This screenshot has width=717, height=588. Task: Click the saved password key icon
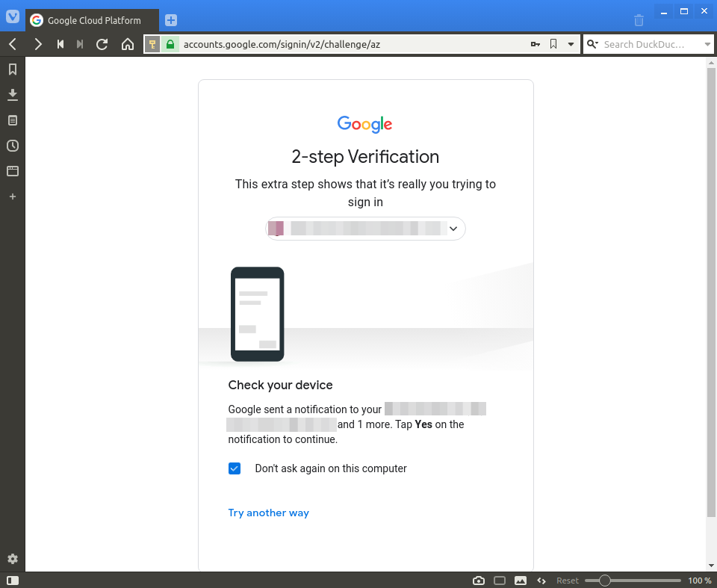click(535, 44)
